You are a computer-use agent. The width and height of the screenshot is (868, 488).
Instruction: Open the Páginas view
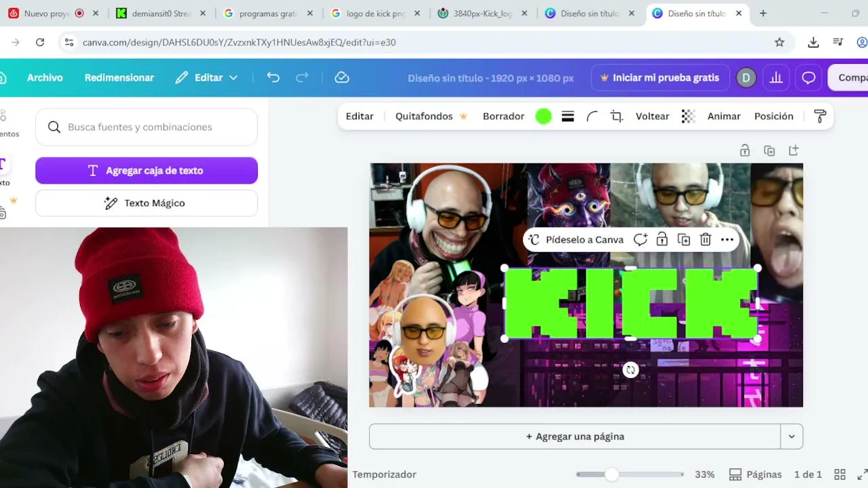coord(755,474)
